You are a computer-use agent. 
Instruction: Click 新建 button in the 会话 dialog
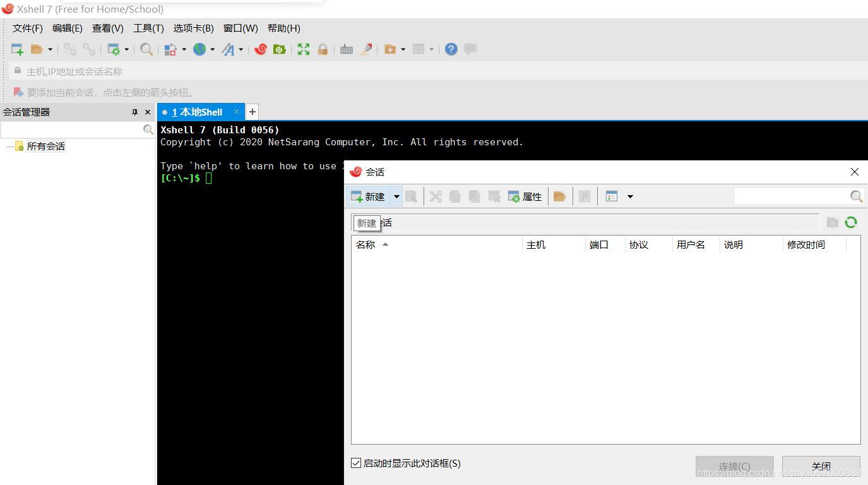click(368, 196)
